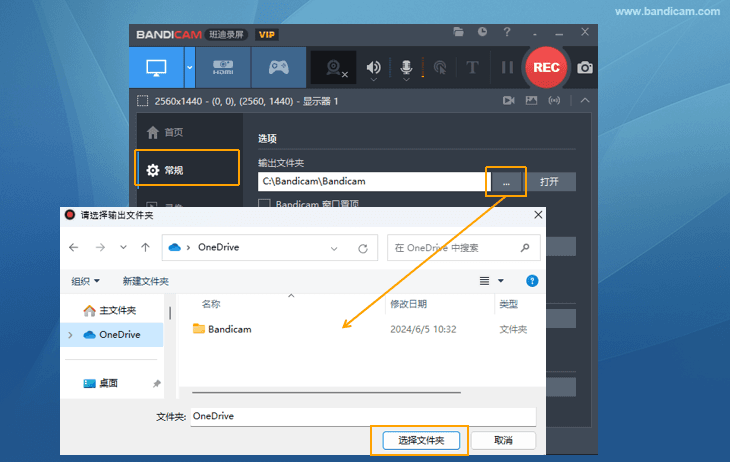Click the 文件夹 folder name input field
The image size is (730, 462).
click(363, 416)
